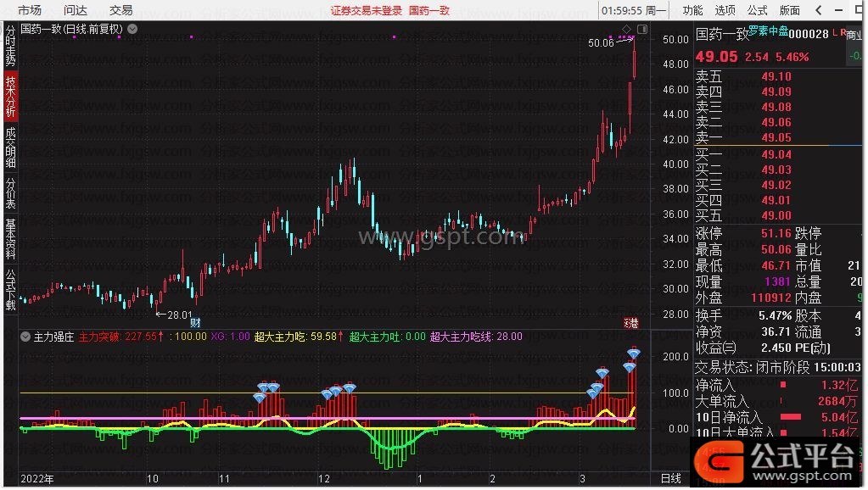The height and width of the screenshot is (490, 868).
Task: Open the 交易 menu
Action: [120, 10]
